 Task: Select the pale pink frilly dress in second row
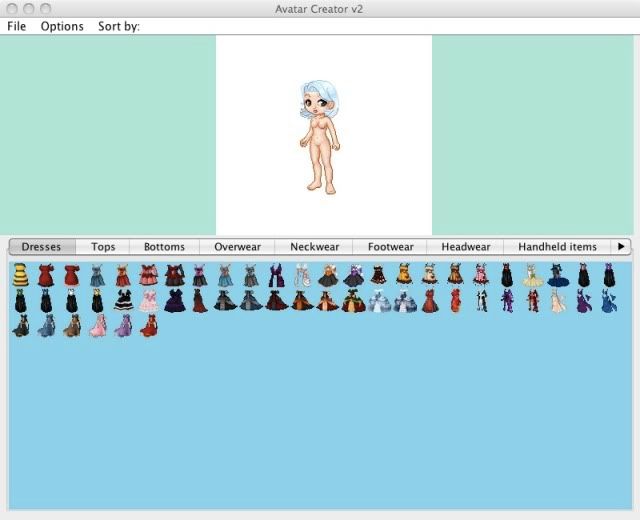149,301
